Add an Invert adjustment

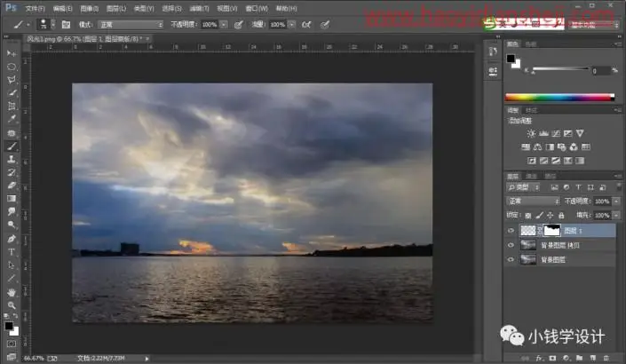(531, 161)
